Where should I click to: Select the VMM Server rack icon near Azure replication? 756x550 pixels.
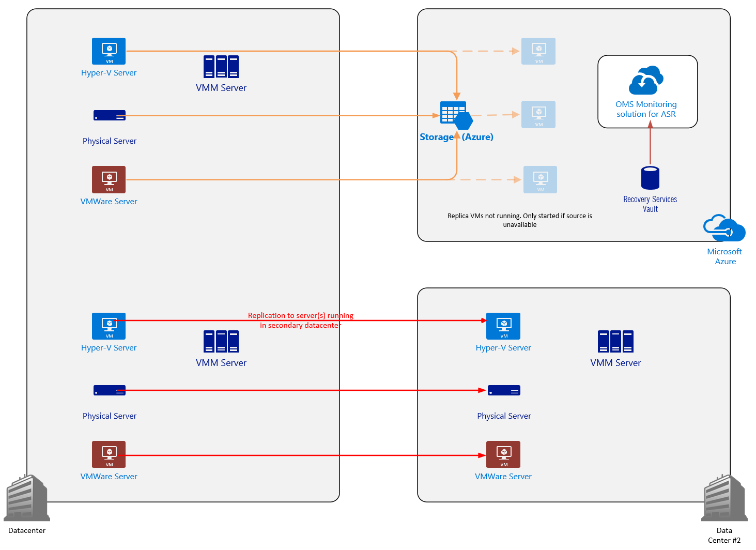221,67
